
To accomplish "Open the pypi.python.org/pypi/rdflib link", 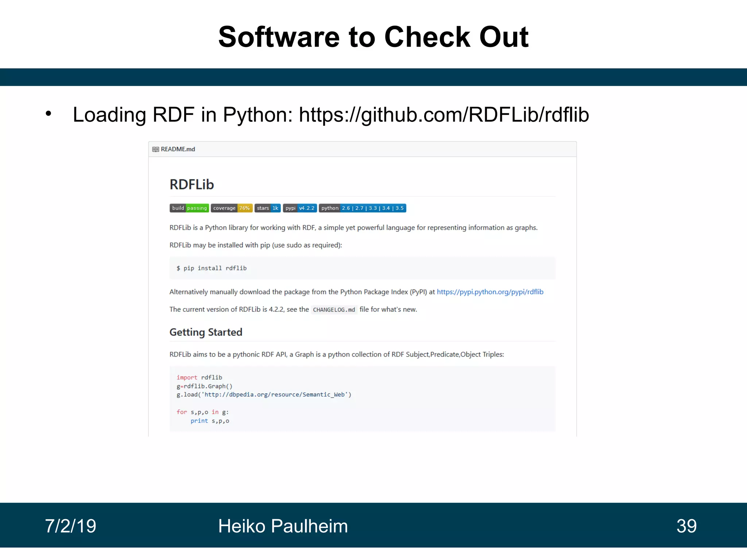I will [490, 292].
